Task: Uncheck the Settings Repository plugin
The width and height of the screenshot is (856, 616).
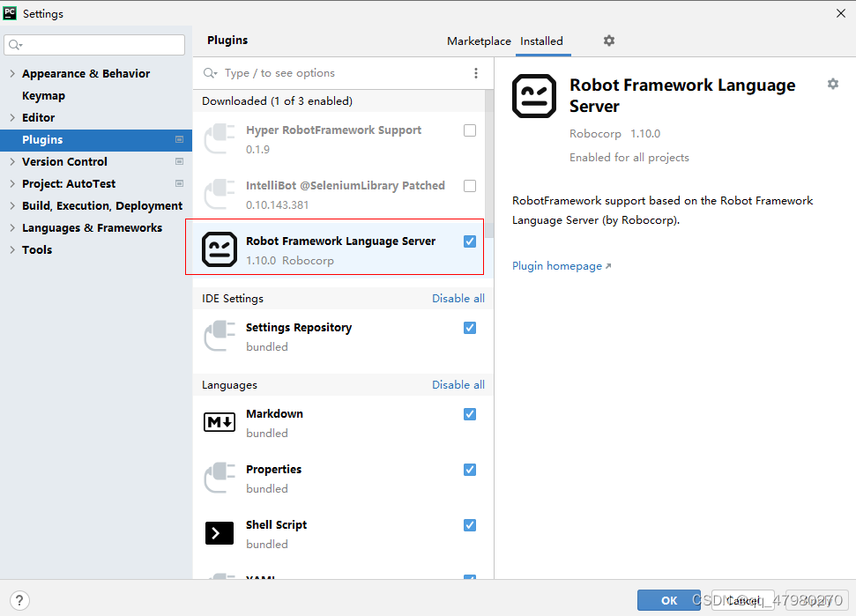Action: 470,328
